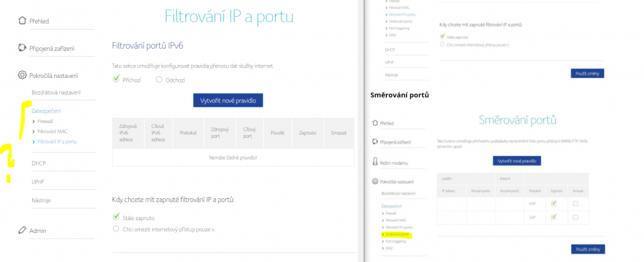Viewport: 644px width, 262px height.
Task: Click the Připojená zařízení icon on the Filtrování IP page
Action: coord(22,48)
